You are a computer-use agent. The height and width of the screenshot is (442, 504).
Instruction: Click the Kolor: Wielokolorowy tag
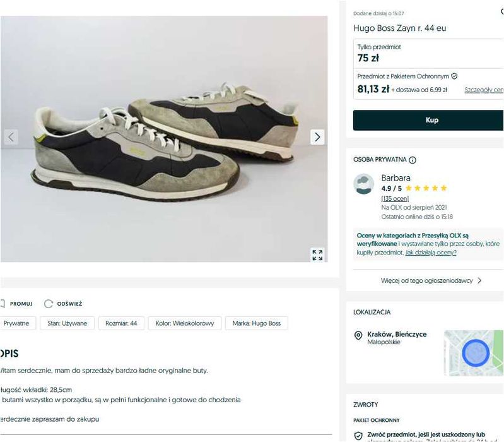(185, 323)
